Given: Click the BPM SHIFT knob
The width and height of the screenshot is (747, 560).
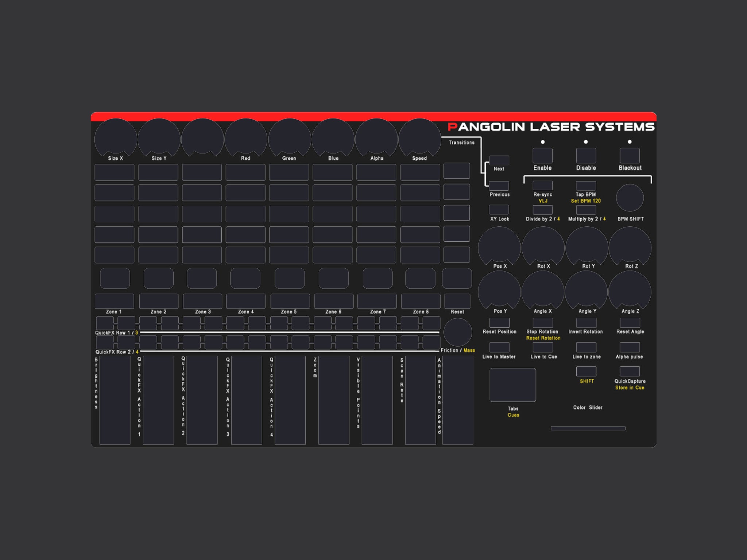Looking at the screenshot, I should tap(630, 198).
